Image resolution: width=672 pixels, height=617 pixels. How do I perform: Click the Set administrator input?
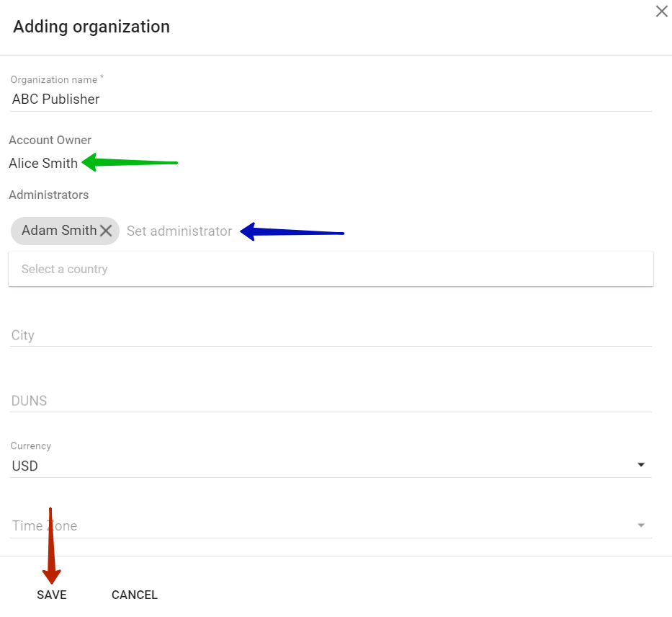coord(180,231)
